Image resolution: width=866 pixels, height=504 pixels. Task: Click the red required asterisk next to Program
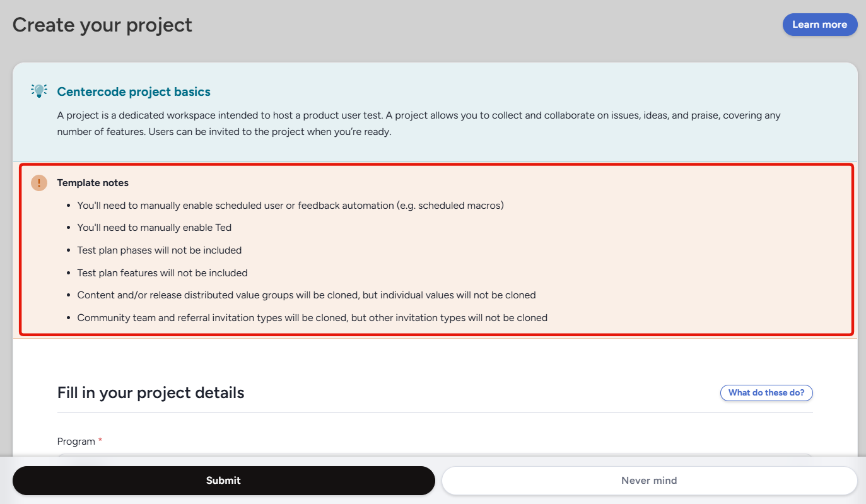tap(100, 441)
